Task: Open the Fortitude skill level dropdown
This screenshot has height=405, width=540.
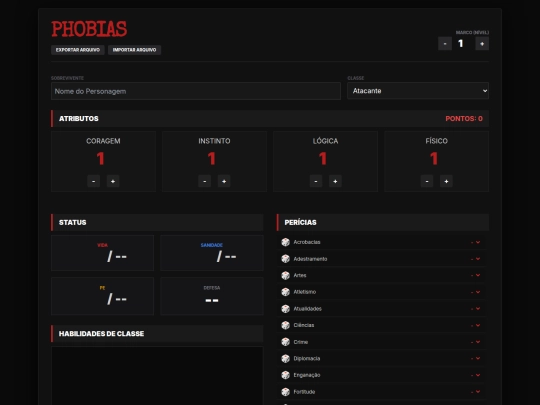Action: [476, 392]
